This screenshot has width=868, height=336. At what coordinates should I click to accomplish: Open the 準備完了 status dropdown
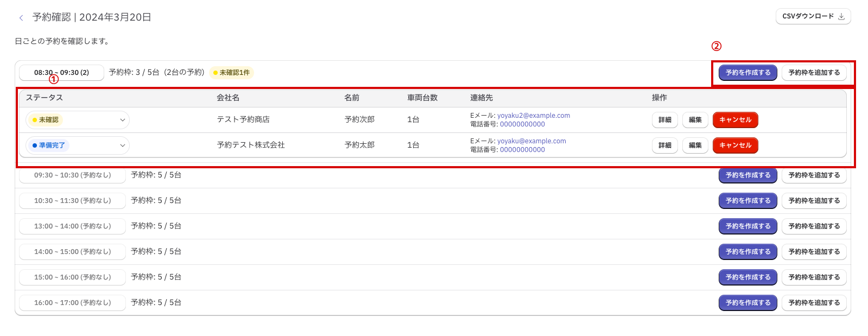pos(78,145)
